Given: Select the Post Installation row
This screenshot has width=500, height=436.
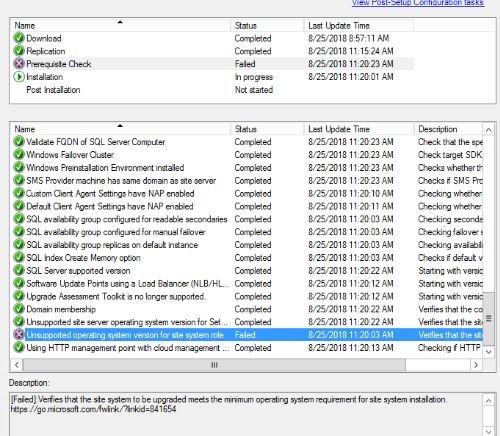Looking at the screenshot, I should pyautogui.click(x=53, y=90).
